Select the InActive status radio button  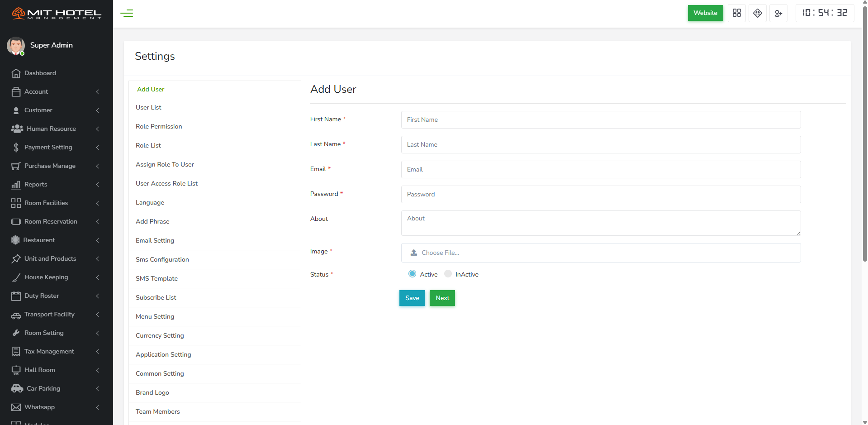[448, 274]
